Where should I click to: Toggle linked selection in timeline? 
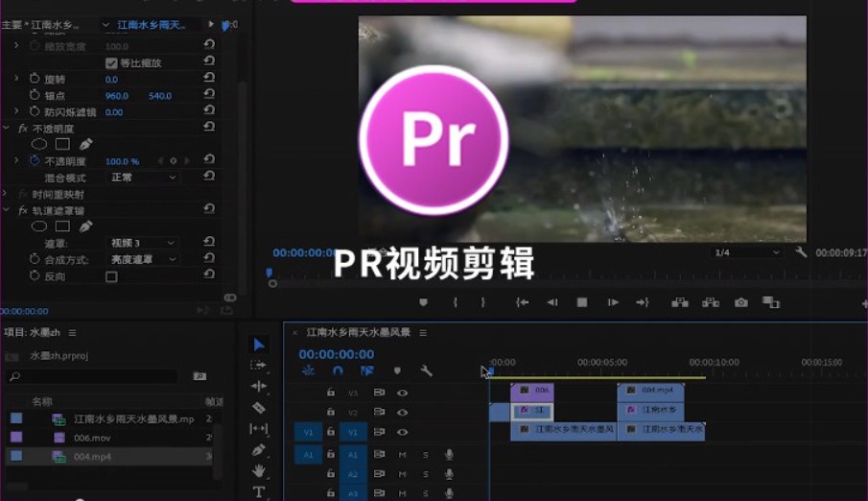366,370
